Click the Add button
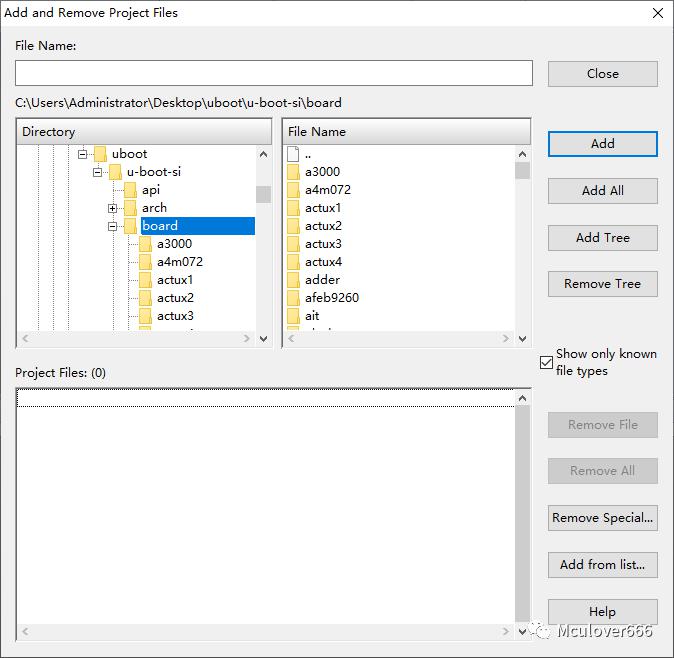 [603, 144]
